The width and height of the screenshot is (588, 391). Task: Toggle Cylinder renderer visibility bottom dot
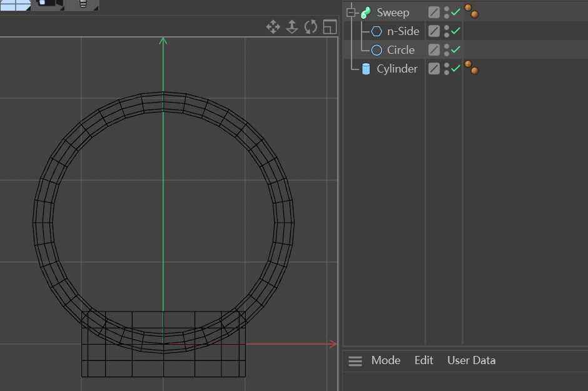(446, 72)
